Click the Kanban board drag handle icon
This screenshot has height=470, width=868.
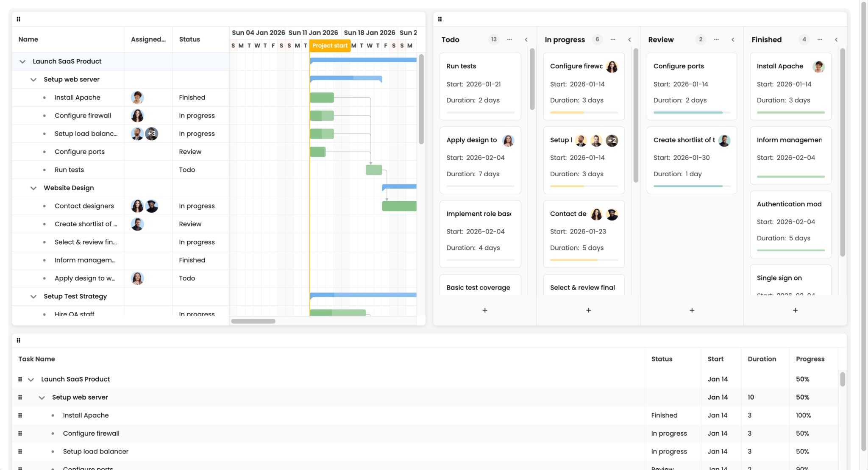440,19
